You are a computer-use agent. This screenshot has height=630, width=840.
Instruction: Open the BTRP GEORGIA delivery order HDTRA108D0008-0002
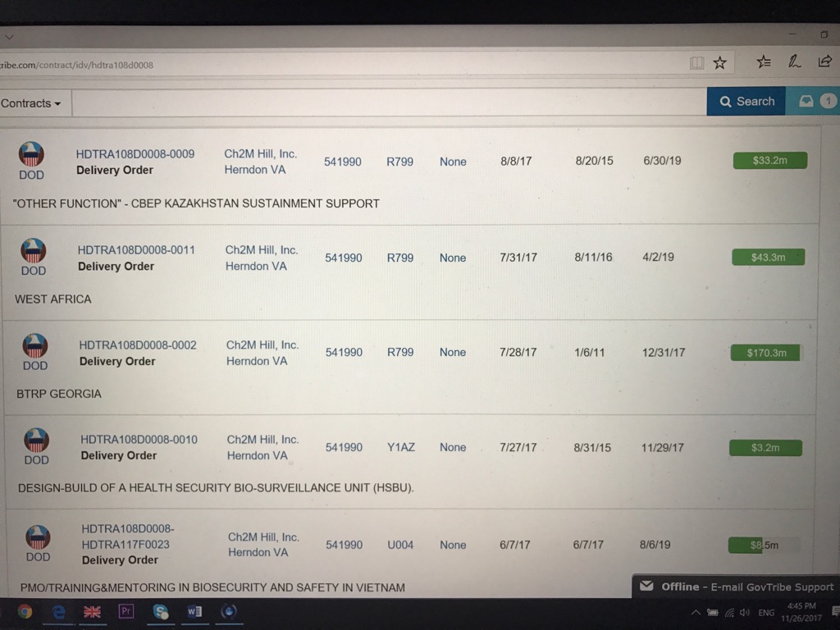[x=138, y=345]
